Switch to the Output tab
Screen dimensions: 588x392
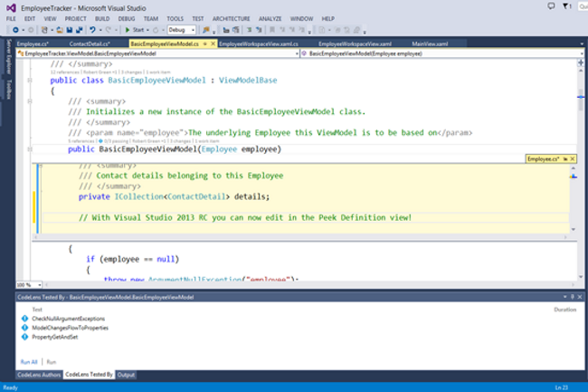(126, 374)
